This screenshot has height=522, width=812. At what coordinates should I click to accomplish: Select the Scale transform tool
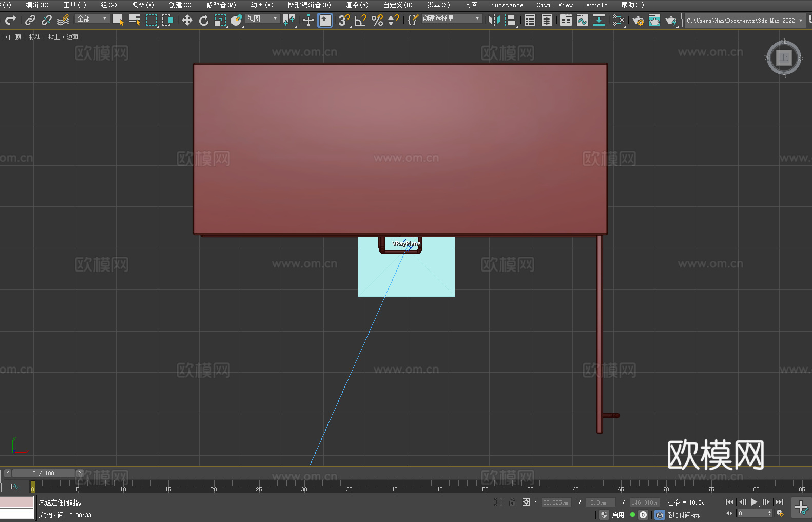pos(220,20)
